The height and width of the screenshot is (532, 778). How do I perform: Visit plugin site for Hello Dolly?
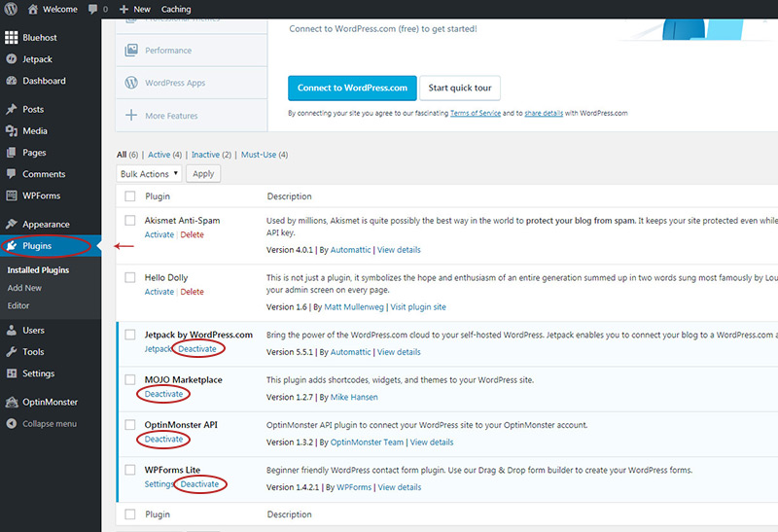pos(418,307)
